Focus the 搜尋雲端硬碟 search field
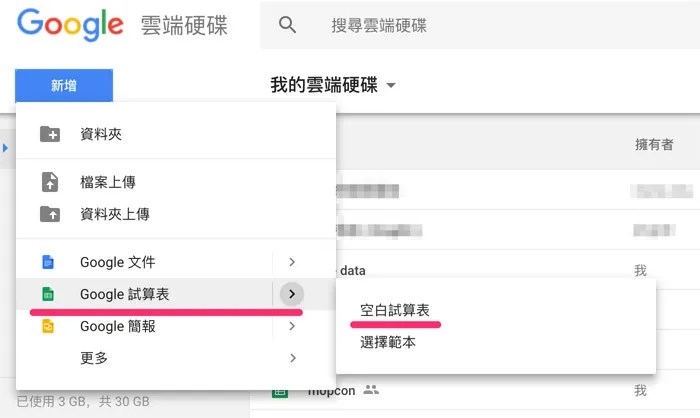The width and height of the screenshot is (700, 418). [x=480, y=25]
